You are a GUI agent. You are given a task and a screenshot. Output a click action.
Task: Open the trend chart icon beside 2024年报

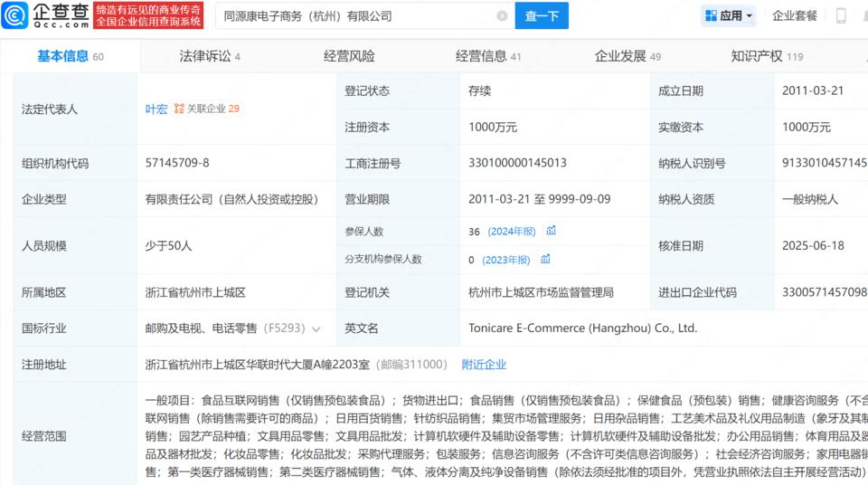551,231
